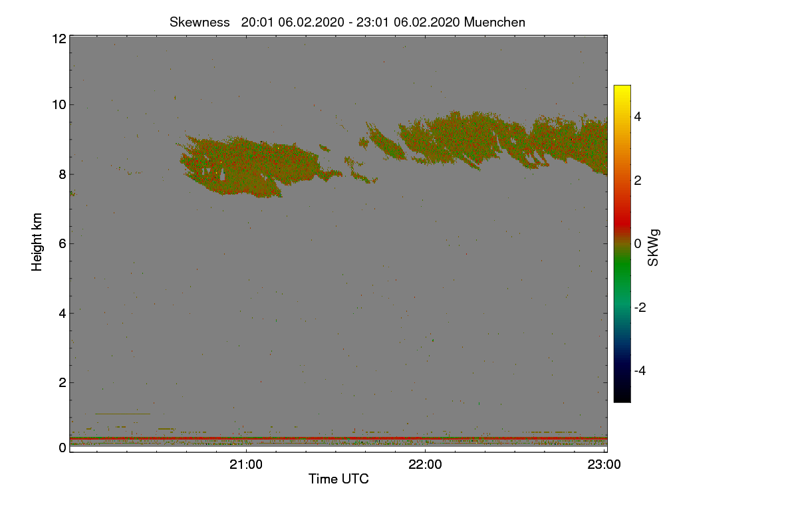
Task: Select the 22:00 time tick label
Action: (x=426, y=464)
